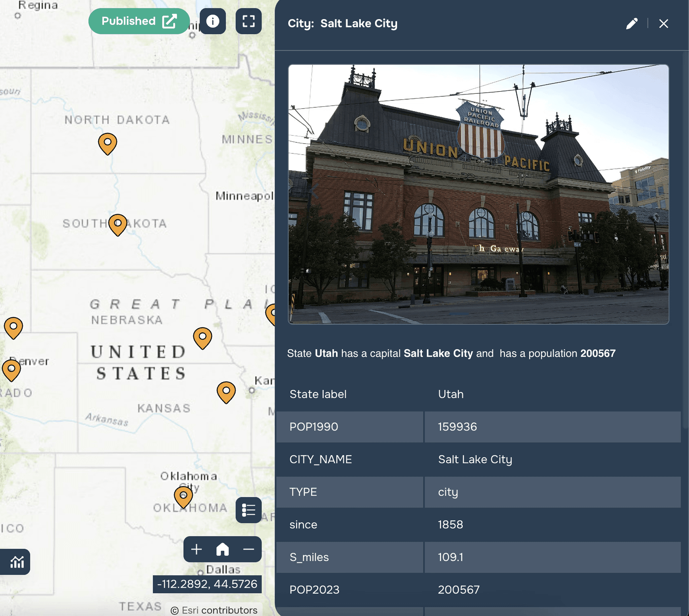This screenshot has height=616, width=689.
Task: Close the city details panel
Action: coord(663,23)
